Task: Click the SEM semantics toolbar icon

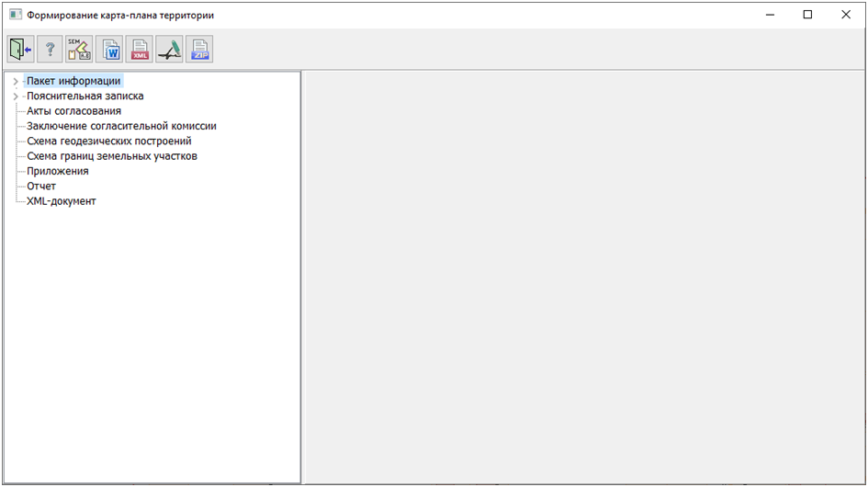Action: click(79, 50)
